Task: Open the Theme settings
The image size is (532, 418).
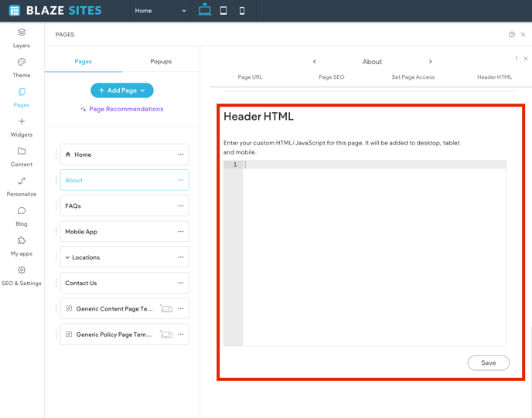Action: point(22,67)
